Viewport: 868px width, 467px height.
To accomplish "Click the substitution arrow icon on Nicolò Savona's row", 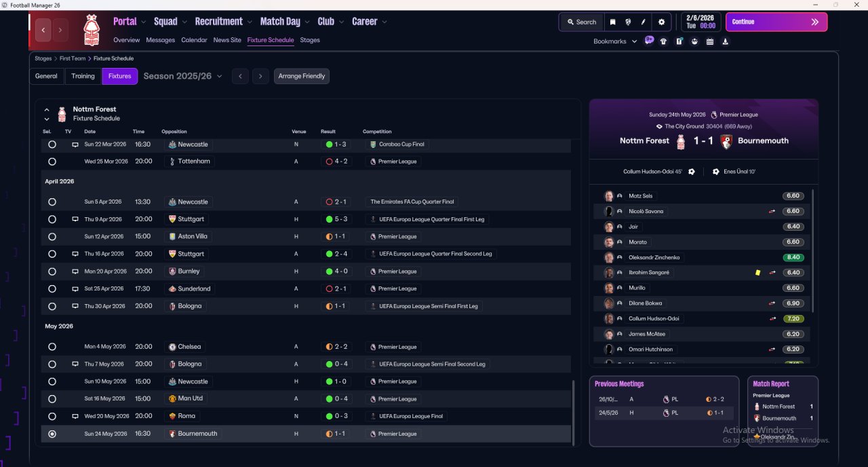I will (772, 211).
